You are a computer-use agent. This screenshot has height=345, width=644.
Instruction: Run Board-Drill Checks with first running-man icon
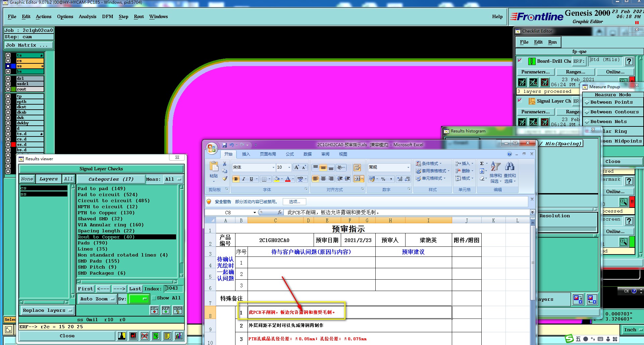tap(522, 82)
